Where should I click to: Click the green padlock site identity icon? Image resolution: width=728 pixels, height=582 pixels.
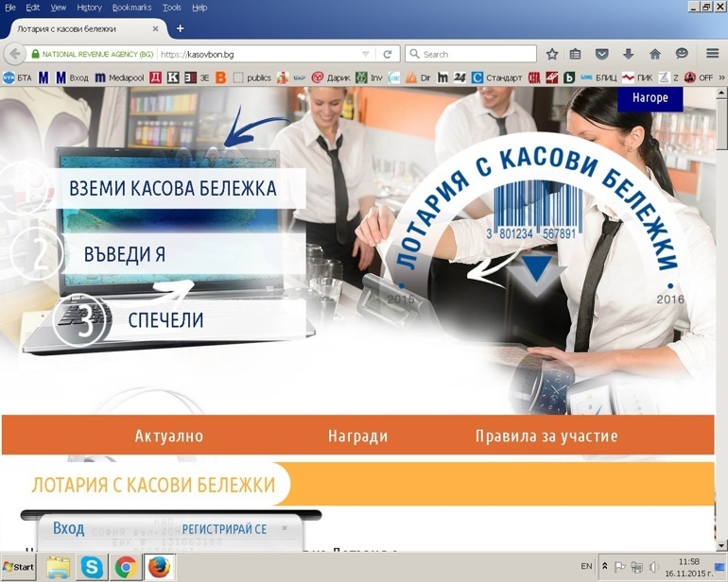pos(35,54)
